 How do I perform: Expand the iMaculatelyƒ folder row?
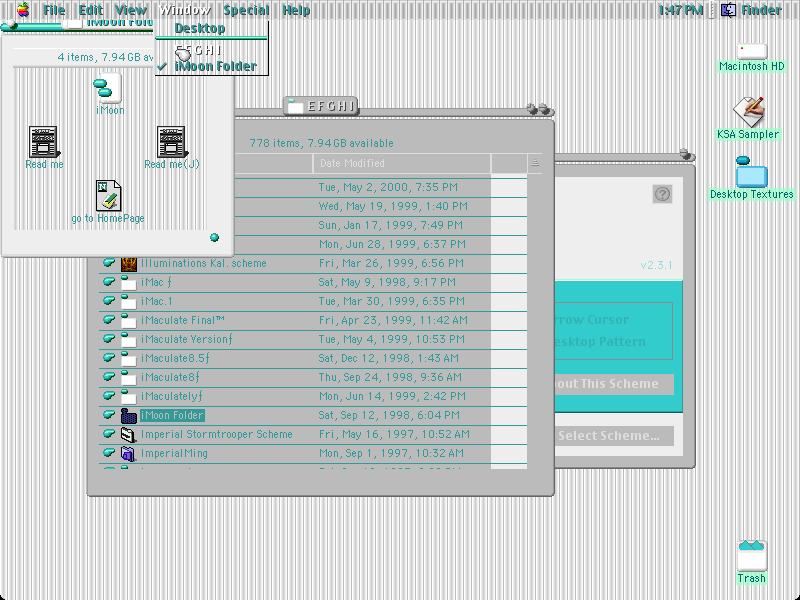[x=109, y=395]
